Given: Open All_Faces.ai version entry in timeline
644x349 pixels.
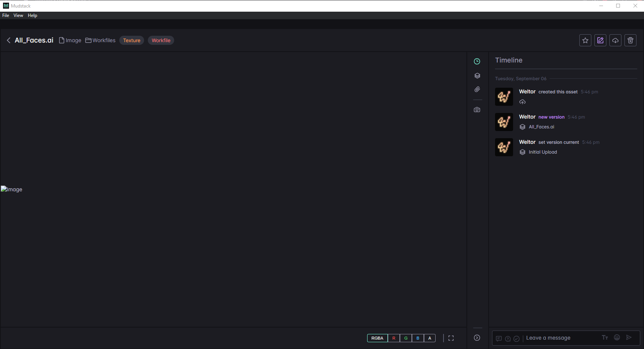Looking at the screenshot, I should (x=541, y=127).
